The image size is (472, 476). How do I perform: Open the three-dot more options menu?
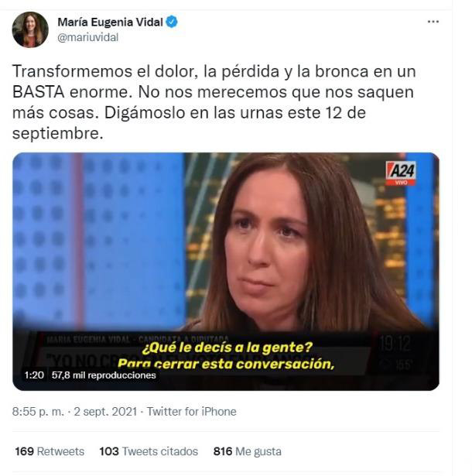pos(433,22)
